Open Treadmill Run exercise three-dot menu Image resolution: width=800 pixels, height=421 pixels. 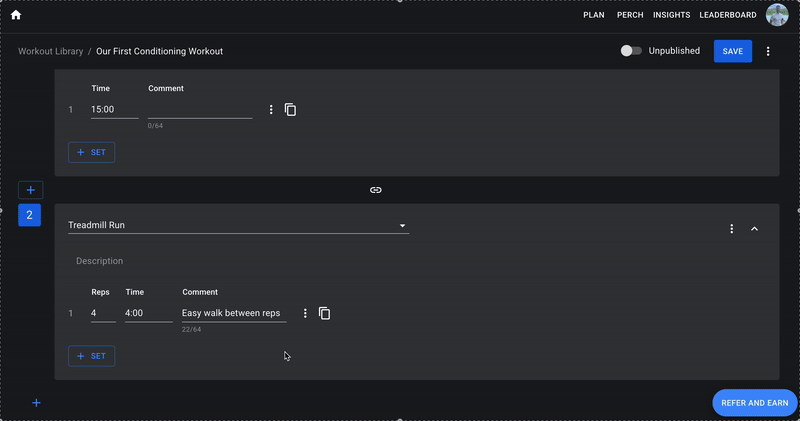(732, 229)
